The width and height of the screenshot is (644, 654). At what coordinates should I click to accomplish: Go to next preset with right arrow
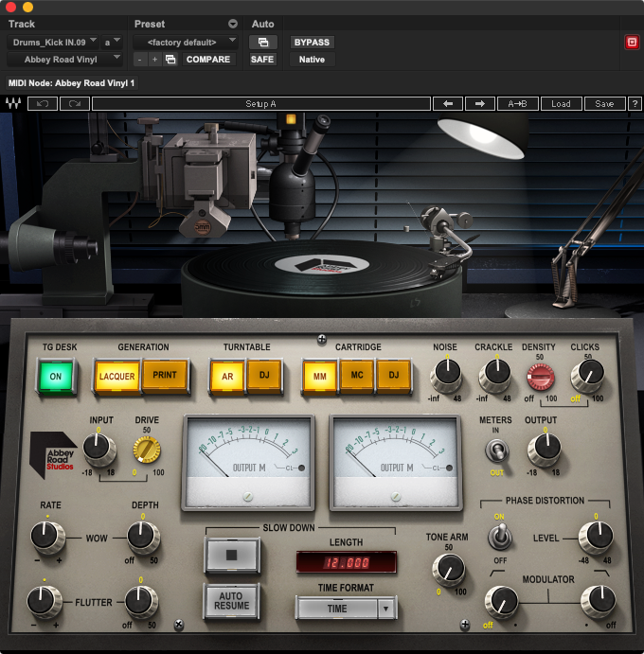480,103
